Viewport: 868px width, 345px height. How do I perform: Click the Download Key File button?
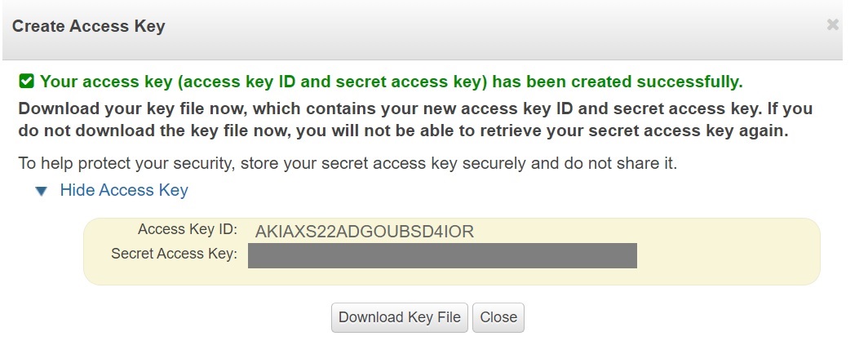pos(400,317)
